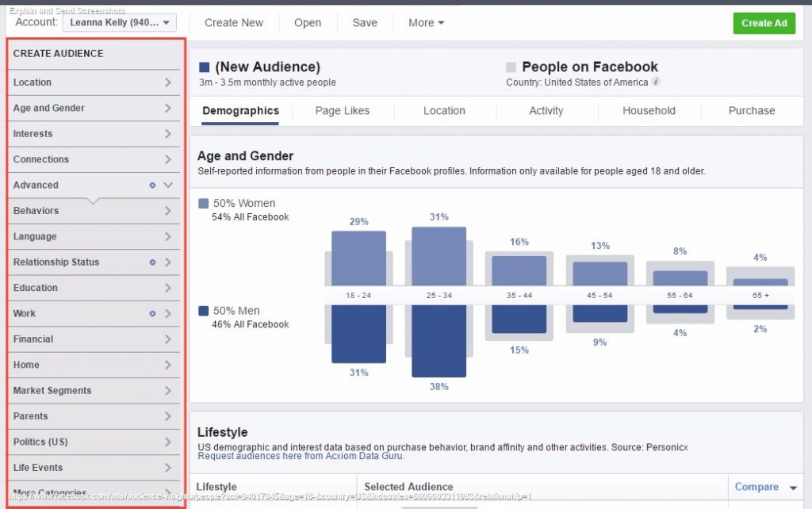Image resolution: width=812 pixels, height=509 pixels.
Task: Click the green Create Ad button
Action: point(764,23)
